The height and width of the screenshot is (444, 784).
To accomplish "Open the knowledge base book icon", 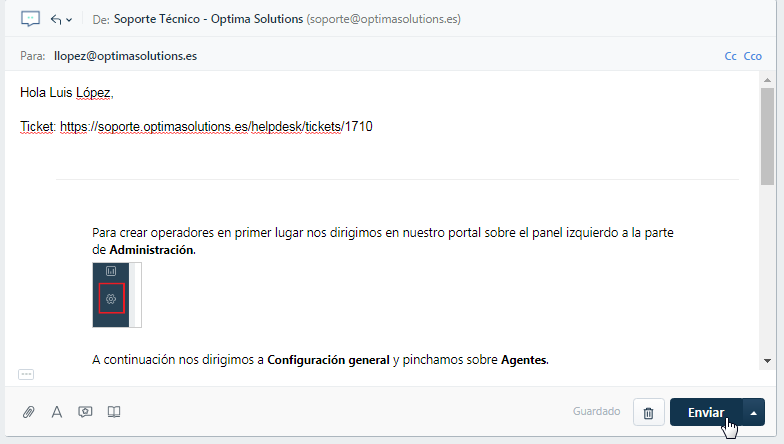I will pos(114,411).
